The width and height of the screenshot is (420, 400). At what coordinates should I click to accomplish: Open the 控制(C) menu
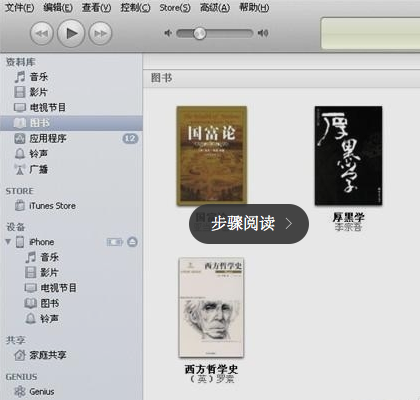(x=135, y=7)
